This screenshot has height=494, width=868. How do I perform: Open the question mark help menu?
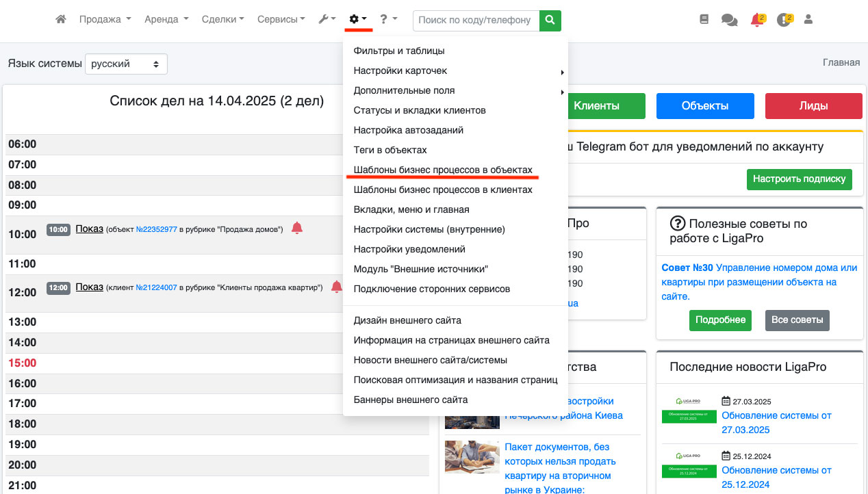[x=388, y=20]
